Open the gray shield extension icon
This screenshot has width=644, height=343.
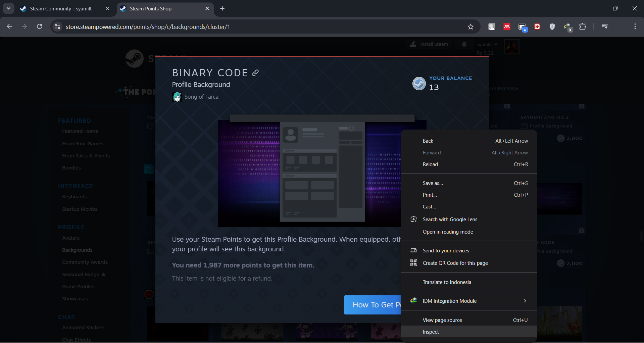click(x=552, y=27)
